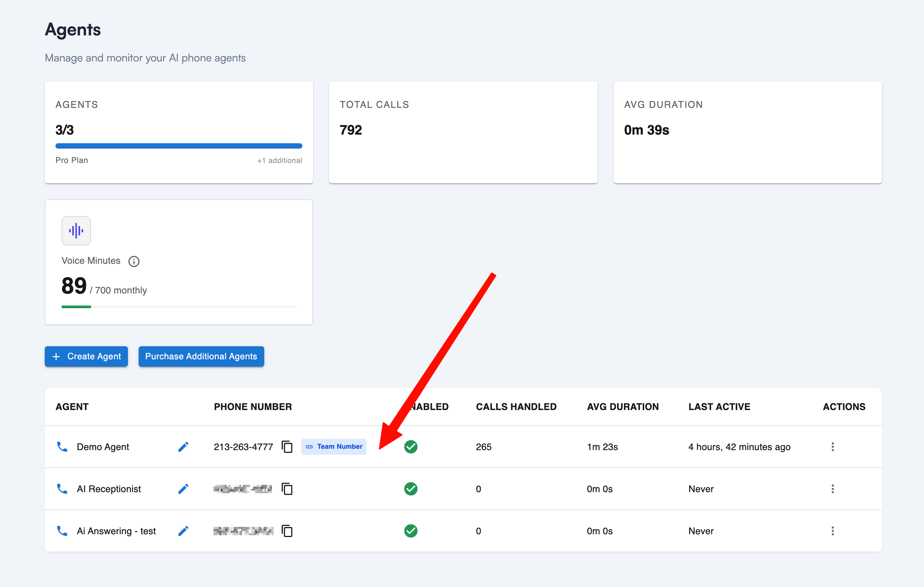Click the Create Agent button
924x587 pixels.
point(86,356)
